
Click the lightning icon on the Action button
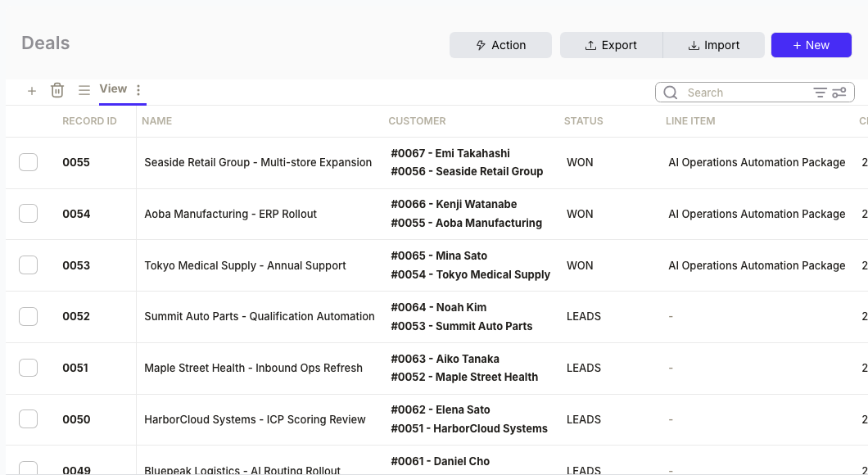[x=482, y=45]
